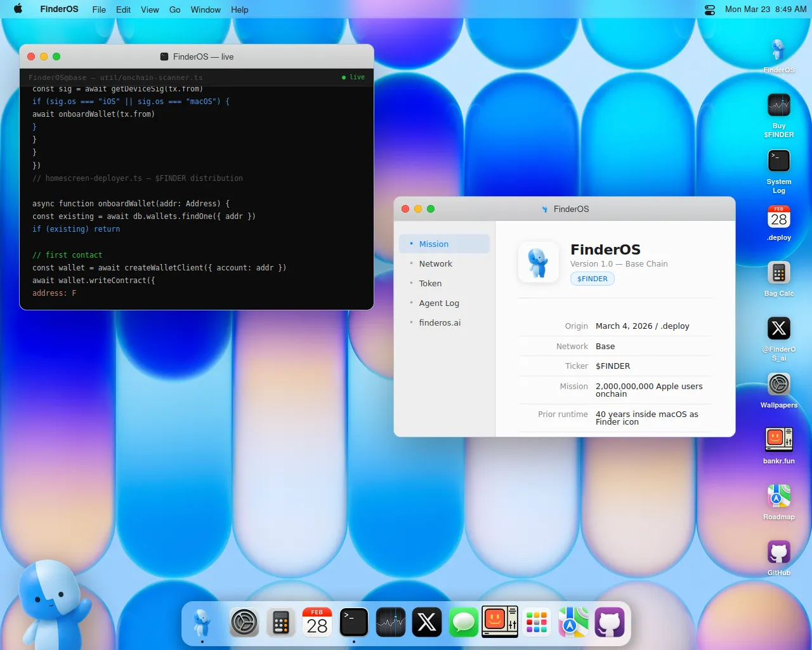Open the Terminal icon in dock
812x650 pixels.
pyautogui.click(x=354, y=623)
